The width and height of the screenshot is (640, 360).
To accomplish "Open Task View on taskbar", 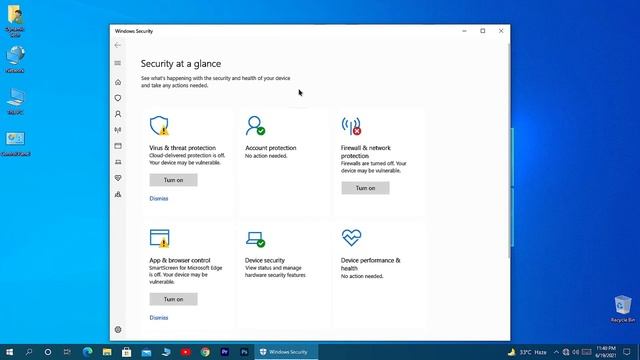I will (x=67, y=352).
